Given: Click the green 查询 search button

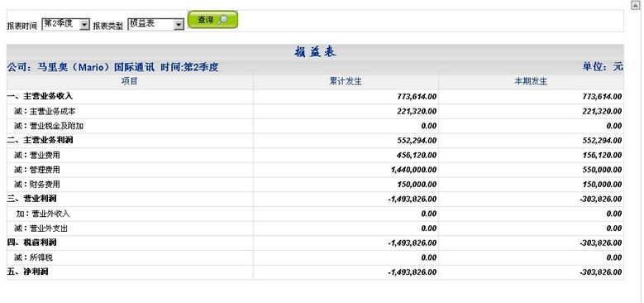Looking at the screenshot, I should [x=212, y=20].
